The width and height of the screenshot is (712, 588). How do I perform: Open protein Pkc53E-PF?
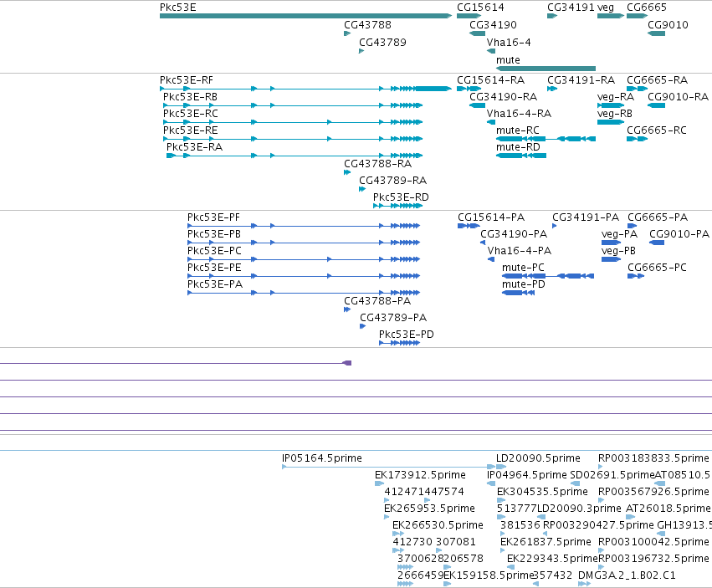213,217
